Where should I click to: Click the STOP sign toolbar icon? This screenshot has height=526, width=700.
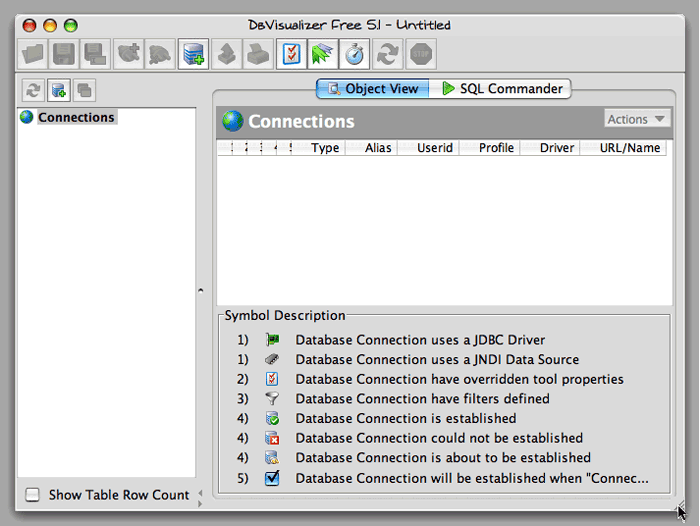click(421, 54)
